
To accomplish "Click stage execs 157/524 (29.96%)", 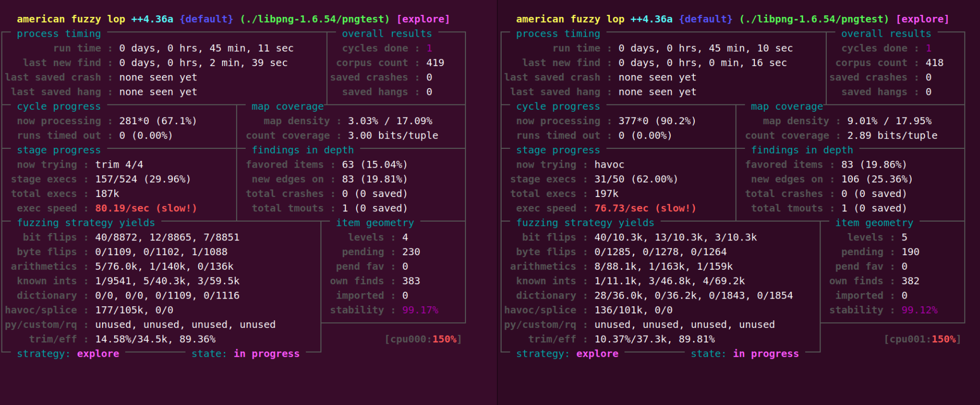I will (143, 179).
